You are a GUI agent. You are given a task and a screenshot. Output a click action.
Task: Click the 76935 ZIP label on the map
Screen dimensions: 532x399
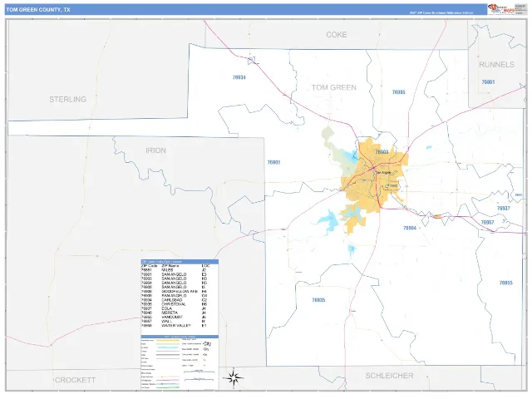[318, 300]
